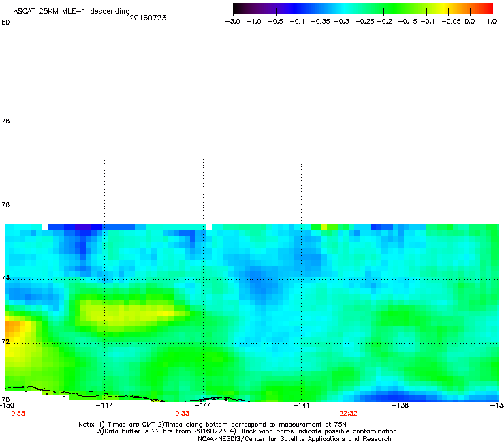Click the longitude label -147
The image size is (504, 443).
(104, 405)
